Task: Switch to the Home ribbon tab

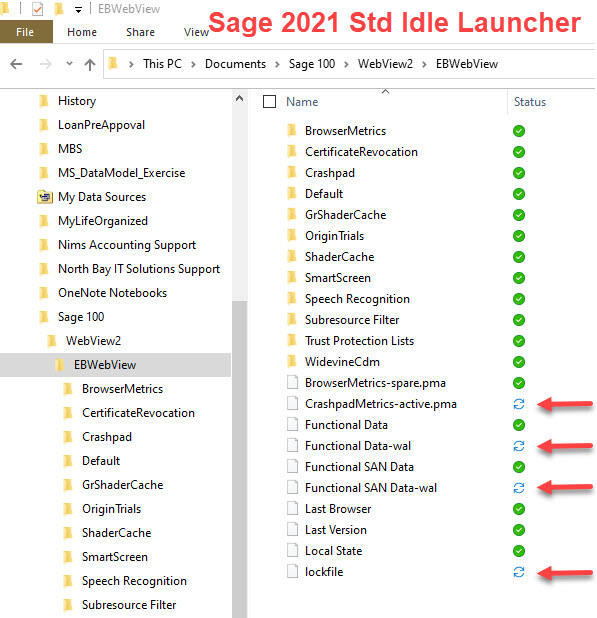Action: pos(82,32)
